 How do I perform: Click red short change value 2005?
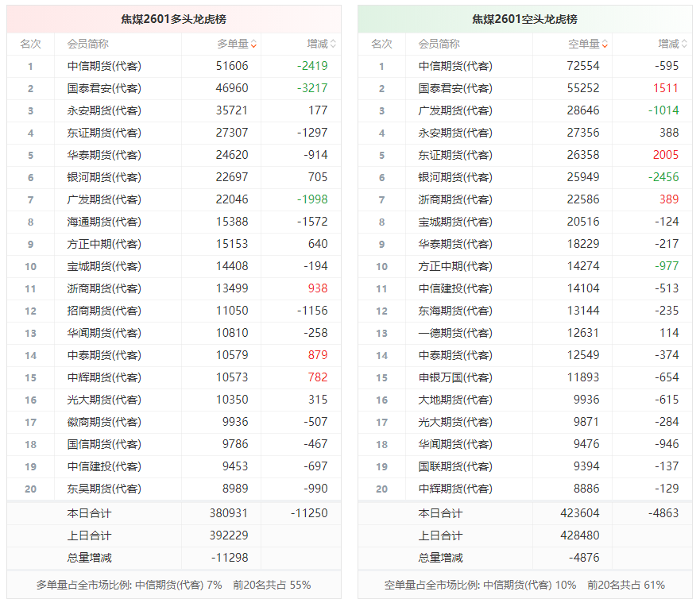tap(666, 156)
